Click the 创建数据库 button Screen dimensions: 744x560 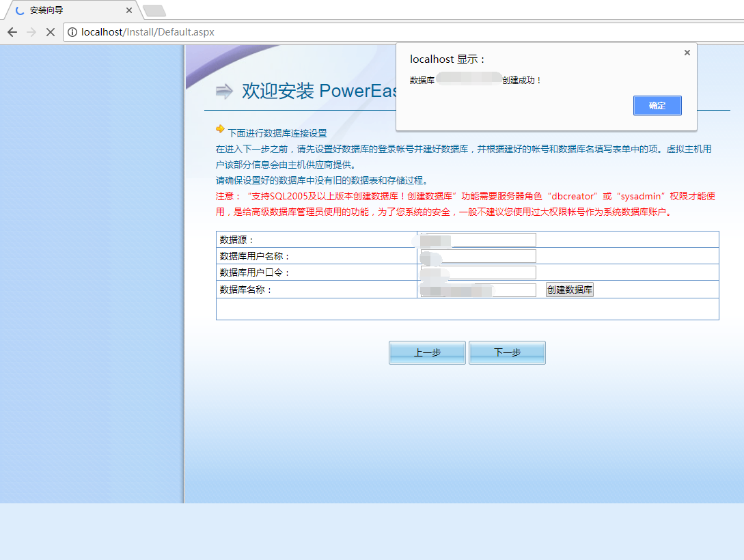point(569,290)
